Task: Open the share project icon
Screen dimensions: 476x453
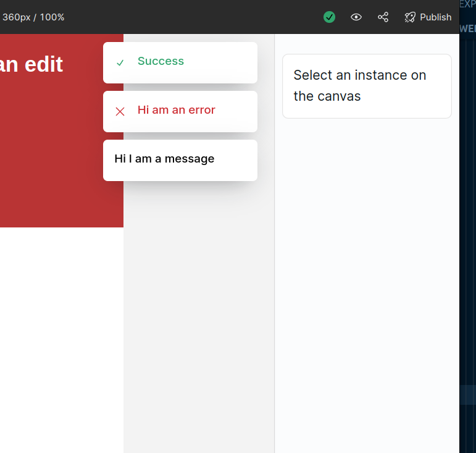Action: click(383, 17)
